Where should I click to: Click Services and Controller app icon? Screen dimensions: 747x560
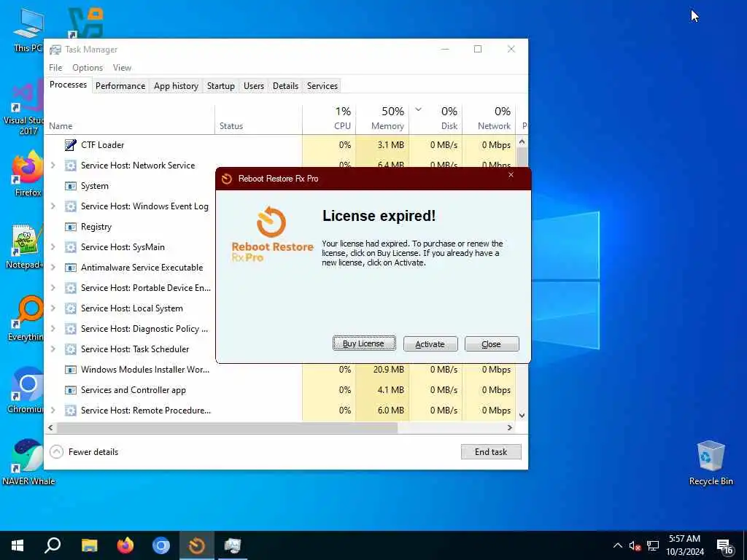click(x=71, y=390)
